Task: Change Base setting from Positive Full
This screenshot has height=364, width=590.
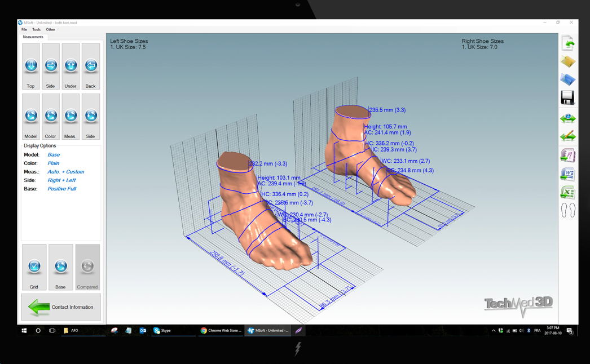Action: pyautogui.click(x=64, y=188)
